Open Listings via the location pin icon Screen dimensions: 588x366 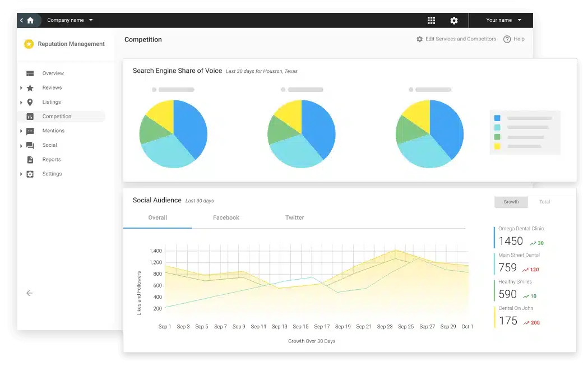[x=30, y=102]
